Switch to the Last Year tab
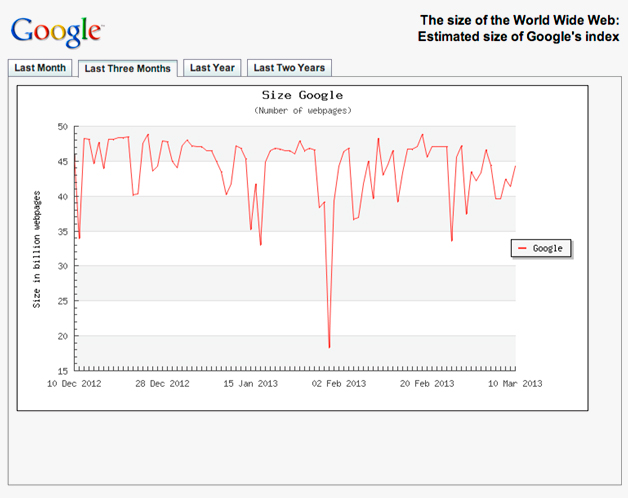This screenshot has width=628, height=498. click(212, 68)
